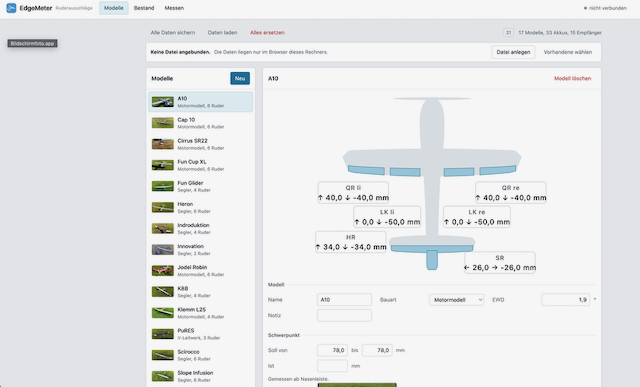Click the EdgeMeter logo icon
The height and width of the screenshot is (387, 640).
point(11,8)
